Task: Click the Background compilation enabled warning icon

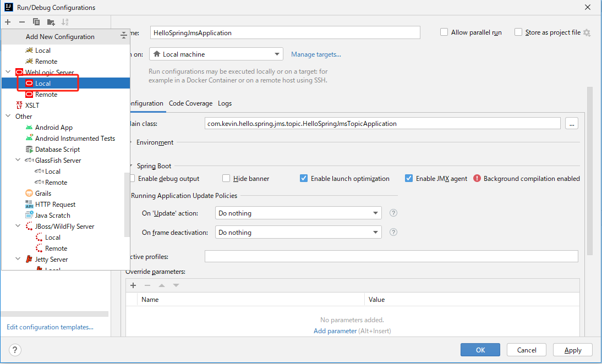Action: click(477, 178)
